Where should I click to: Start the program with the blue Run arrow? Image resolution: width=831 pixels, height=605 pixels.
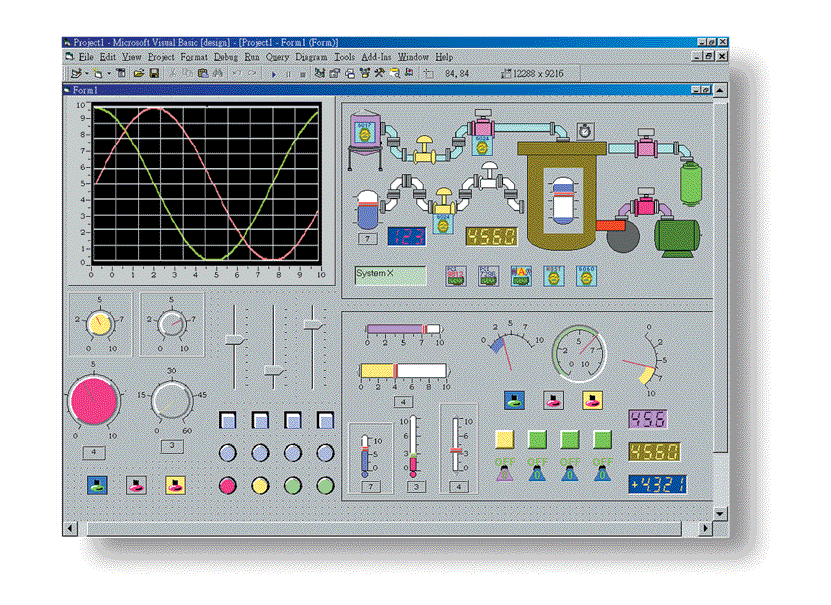tap(273, 74)
